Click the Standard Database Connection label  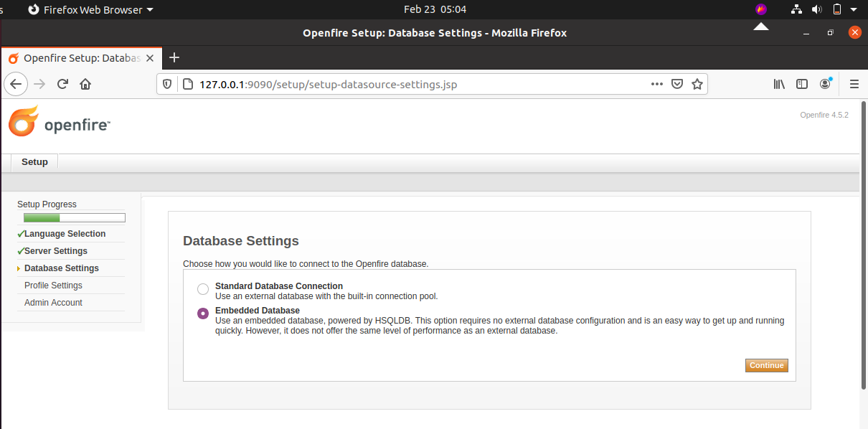pos(279,286)
